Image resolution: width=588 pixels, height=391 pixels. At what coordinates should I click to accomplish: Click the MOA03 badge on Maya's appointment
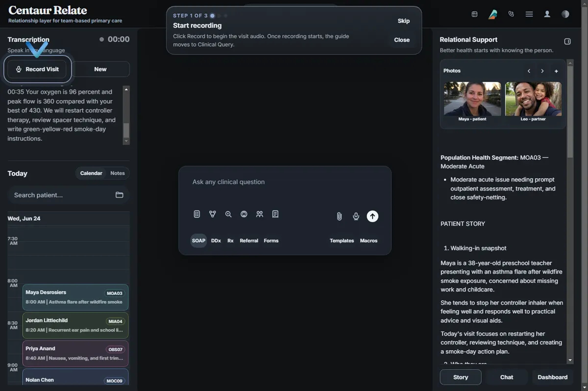click(115, 294)
